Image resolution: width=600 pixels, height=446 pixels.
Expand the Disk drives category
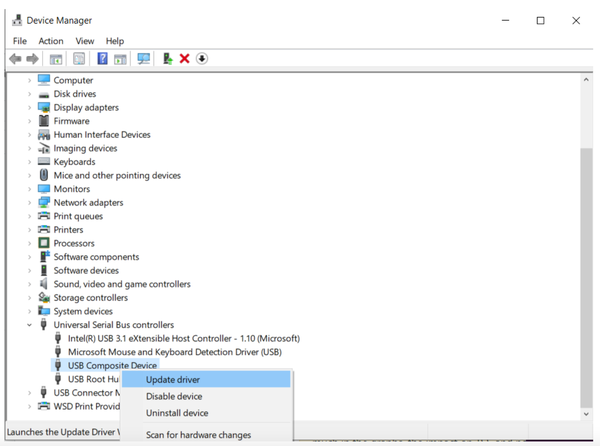[x=29, y=94]
